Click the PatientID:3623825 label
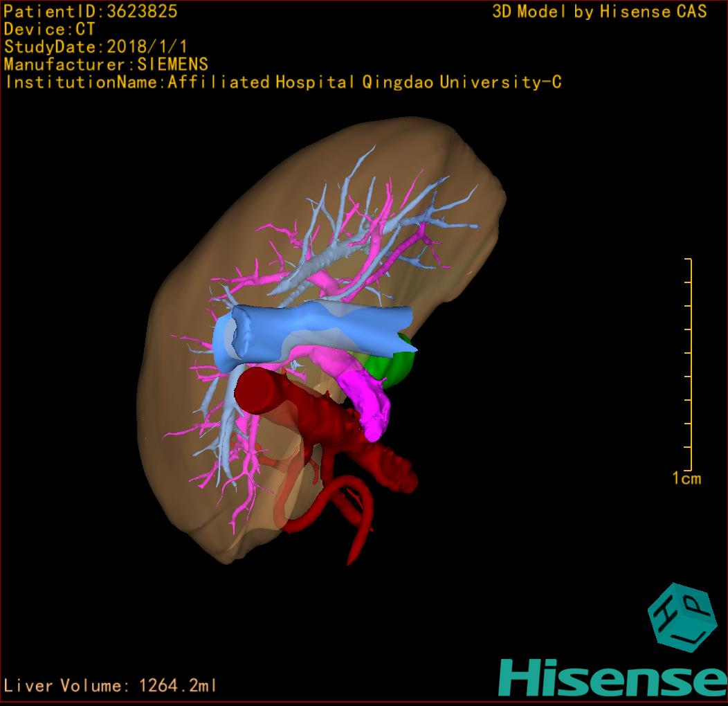This screenshot has width=728, height=706. (x=91, y=11)
